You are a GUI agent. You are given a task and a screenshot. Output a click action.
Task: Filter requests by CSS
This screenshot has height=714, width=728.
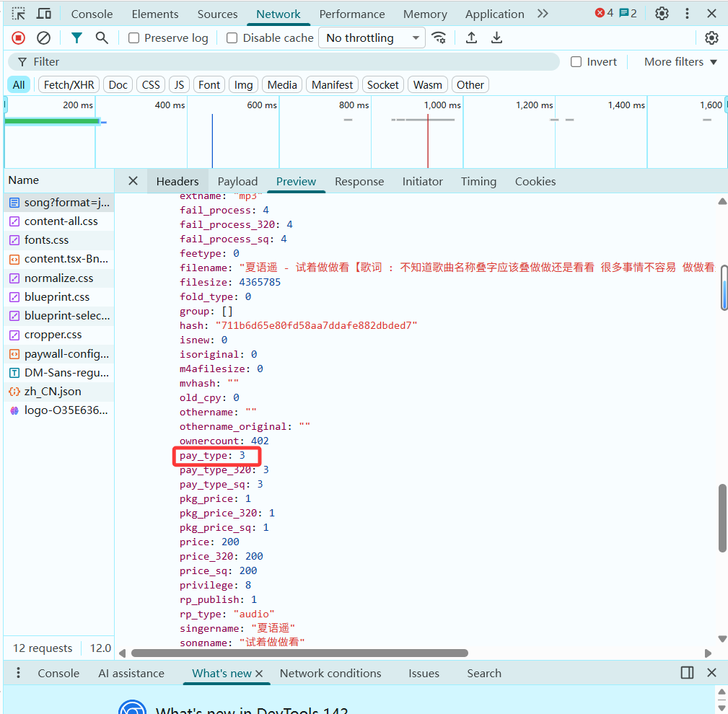151,85
